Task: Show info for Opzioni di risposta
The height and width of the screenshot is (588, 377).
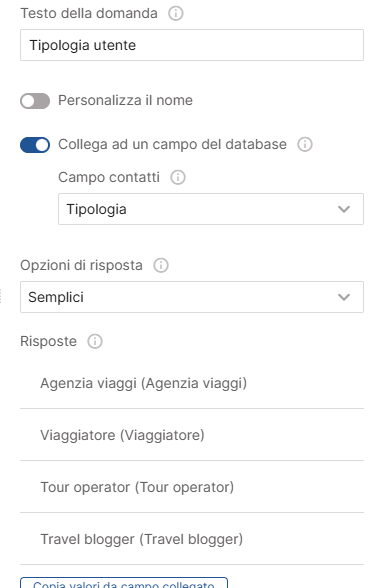Action: click(161, 266)
